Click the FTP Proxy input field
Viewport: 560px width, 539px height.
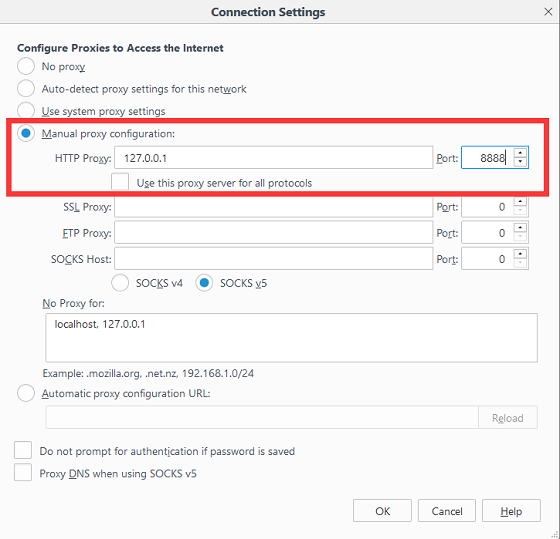click(274, 233)
